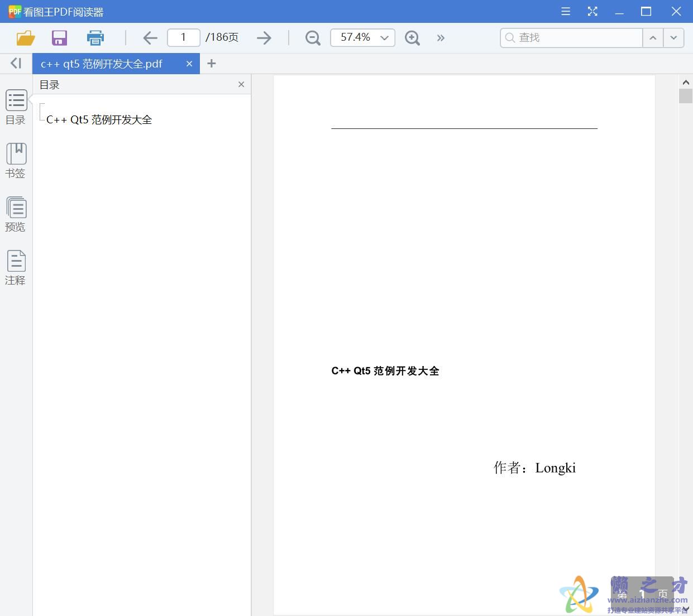Zoom in on the document
Viewport: 693px width, 616px height.
tap(412, 37)
